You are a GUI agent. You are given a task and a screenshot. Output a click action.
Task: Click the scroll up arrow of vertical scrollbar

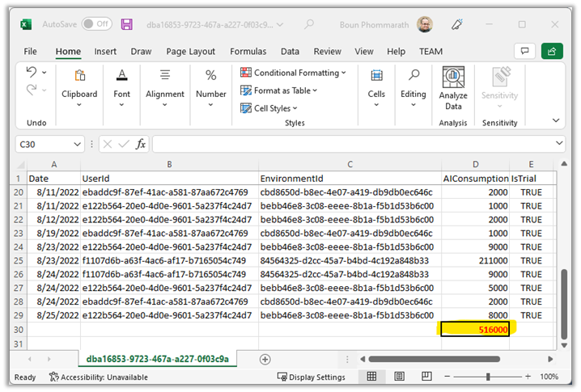click(x=564, y=163)
